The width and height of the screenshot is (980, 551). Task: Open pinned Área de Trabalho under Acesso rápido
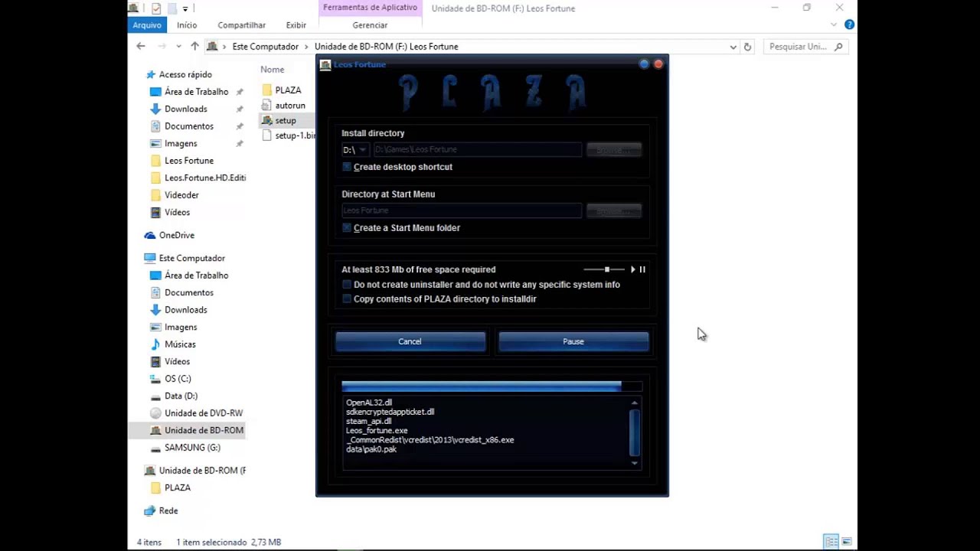196,92
